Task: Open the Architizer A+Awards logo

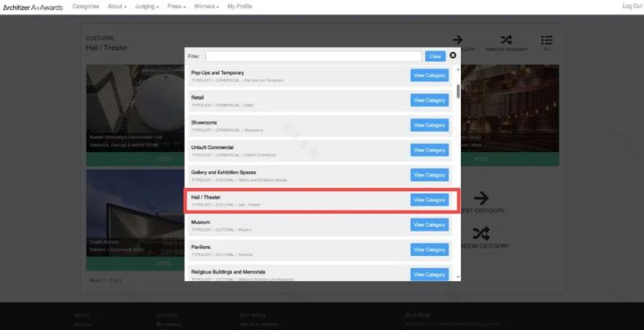Action: click(x=33, y=7)
